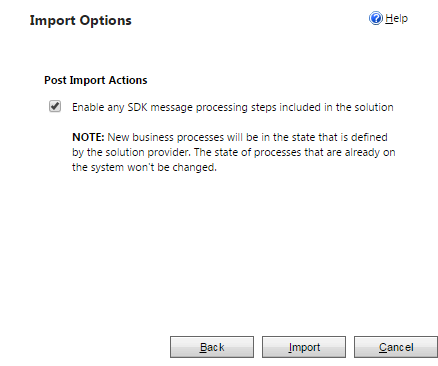This screenshot has width=438, height=366.
Task: Click 'defined' at end of note's first line
Action: tap(369, 137)
